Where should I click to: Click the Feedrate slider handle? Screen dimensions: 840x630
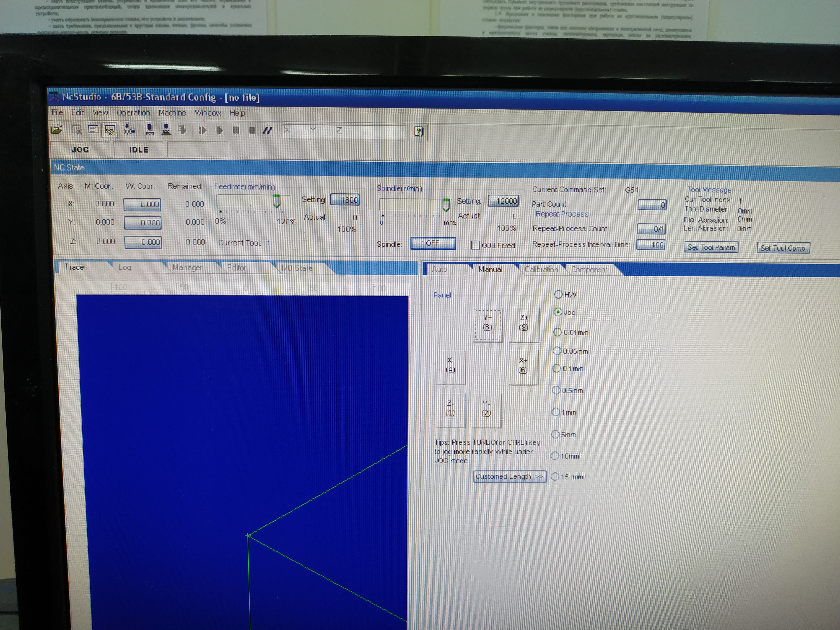click(x=277, y=201)
